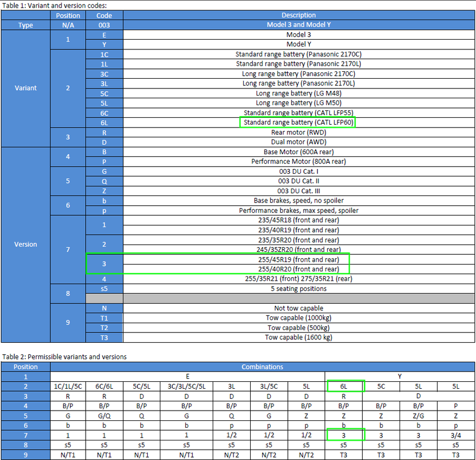Click 'Tow capable (1000kg)'
Viewport: 476px width, 460px height.
pyautogui.click(x=299, y=318)
